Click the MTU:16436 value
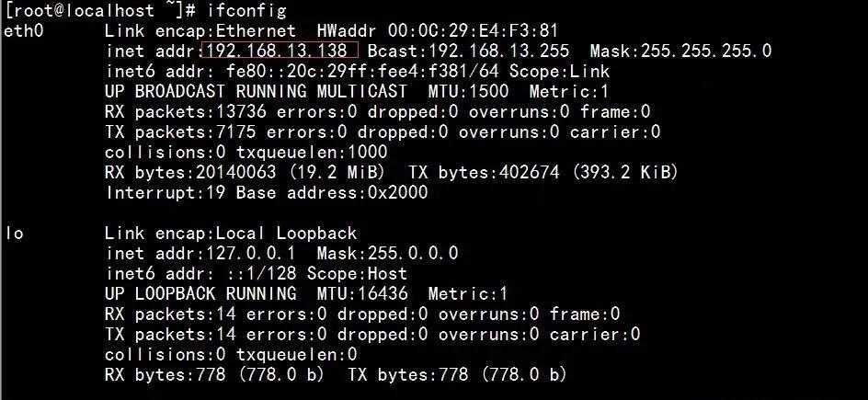Image resolution: width=868 pixels, height=400 pixels. point(362,293)
